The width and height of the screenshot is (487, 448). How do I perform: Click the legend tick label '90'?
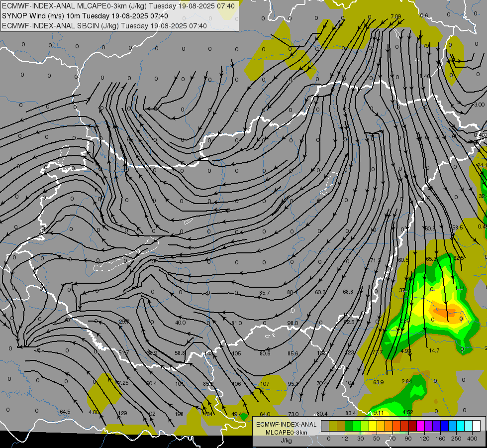click(408, 439)
